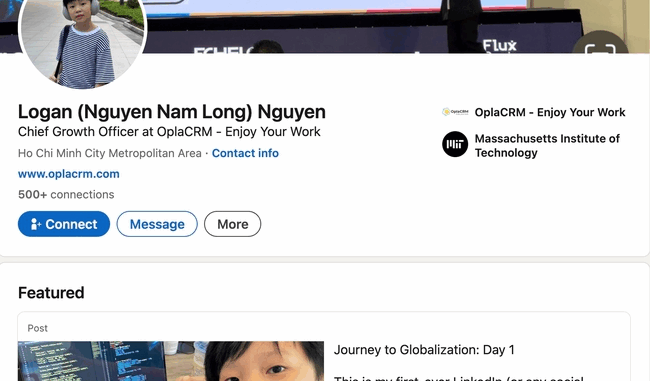This screenshot has width=650, height=381.
Task: Open Massachusetts Institute of Technology text link
Action: (x=547, y=146)
